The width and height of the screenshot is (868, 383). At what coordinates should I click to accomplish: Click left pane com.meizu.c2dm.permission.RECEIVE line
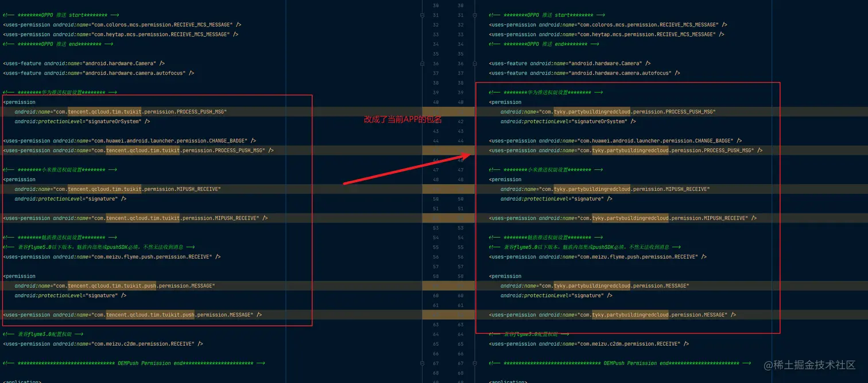click(x=103, y=344)
